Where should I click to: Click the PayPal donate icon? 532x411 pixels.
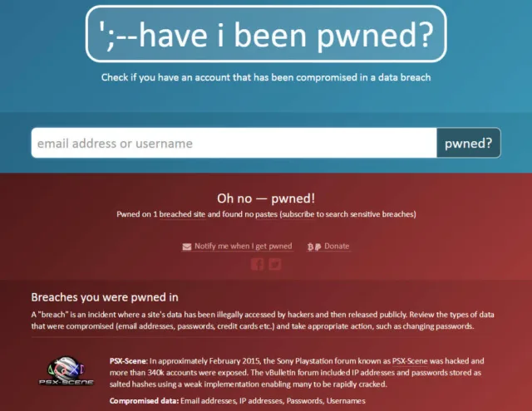[318, 247]
